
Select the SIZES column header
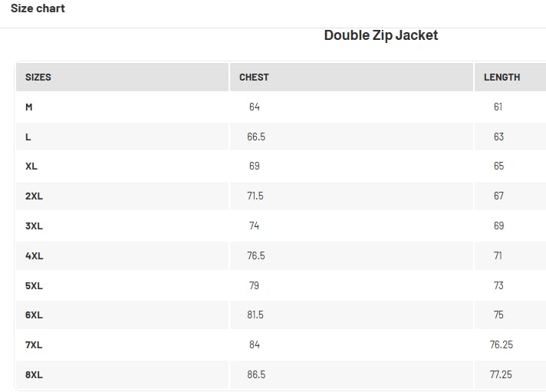click(x=38, y=77)
